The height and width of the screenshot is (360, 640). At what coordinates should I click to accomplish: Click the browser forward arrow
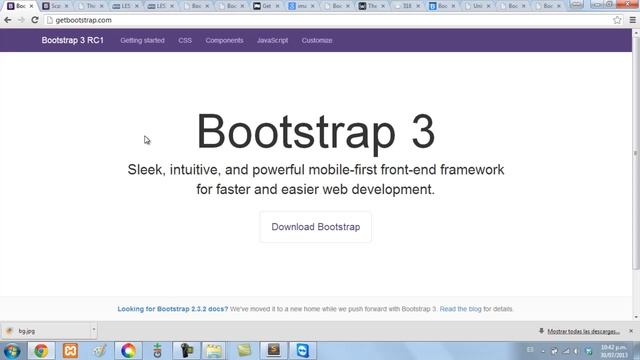[21, 20]
